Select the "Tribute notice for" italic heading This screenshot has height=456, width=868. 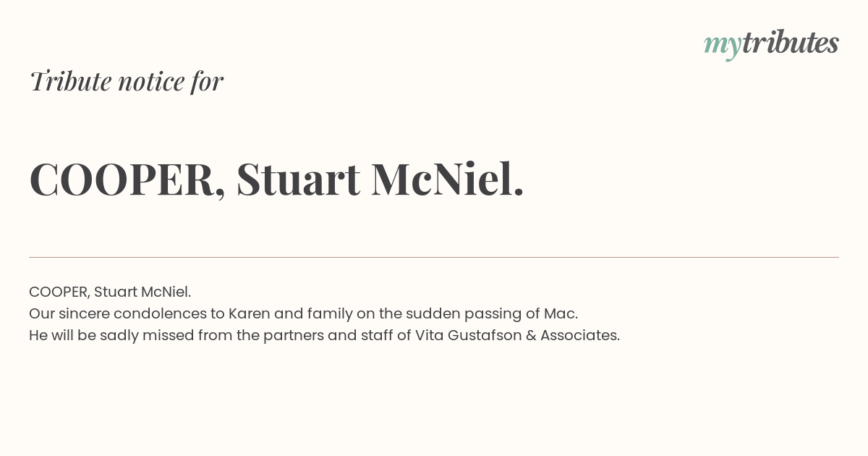point(126,81)
